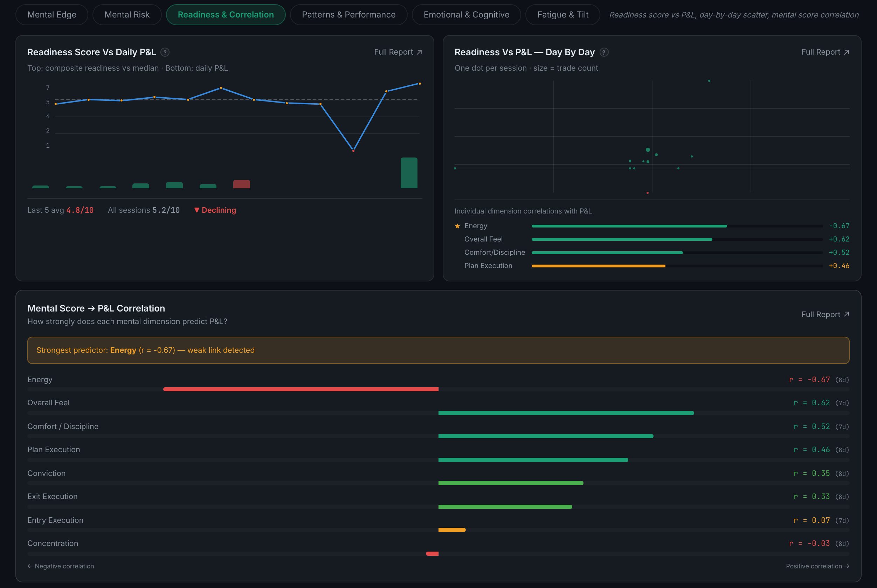This screenshot has width=877, height=588.
Task: Select the Patterns & Performance tab
Action: (348, 15)
